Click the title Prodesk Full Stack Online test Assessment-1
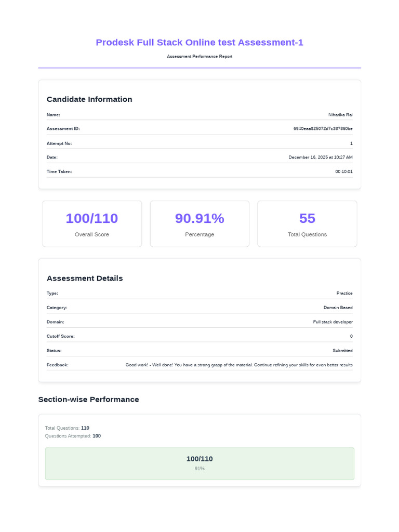399x532 pixels. pyautogui.click(x=199, y=43)
